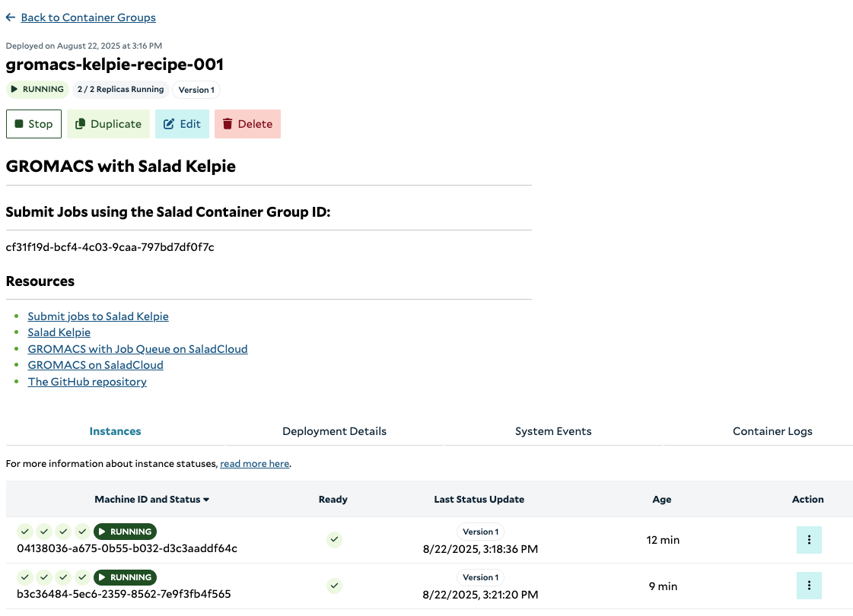The height and width of the screenshot is (616, 853).
Task: Sort by Machine ID and Status dropdown arrow
Action: click(x=206, y=500)
